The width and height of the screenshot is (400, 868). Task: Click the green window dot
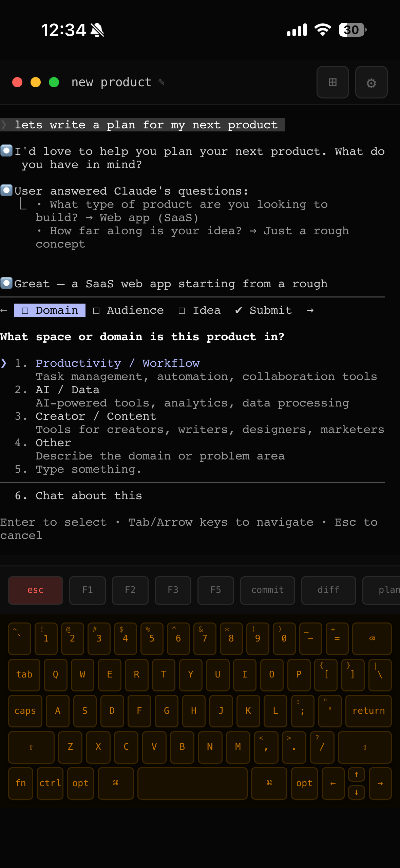54,82
